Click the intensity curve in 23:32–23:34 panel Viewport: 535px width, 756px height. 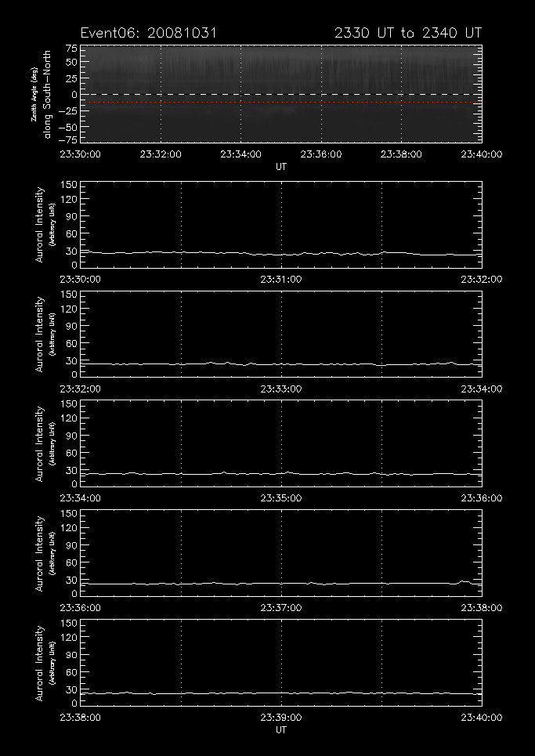[281, 364]
